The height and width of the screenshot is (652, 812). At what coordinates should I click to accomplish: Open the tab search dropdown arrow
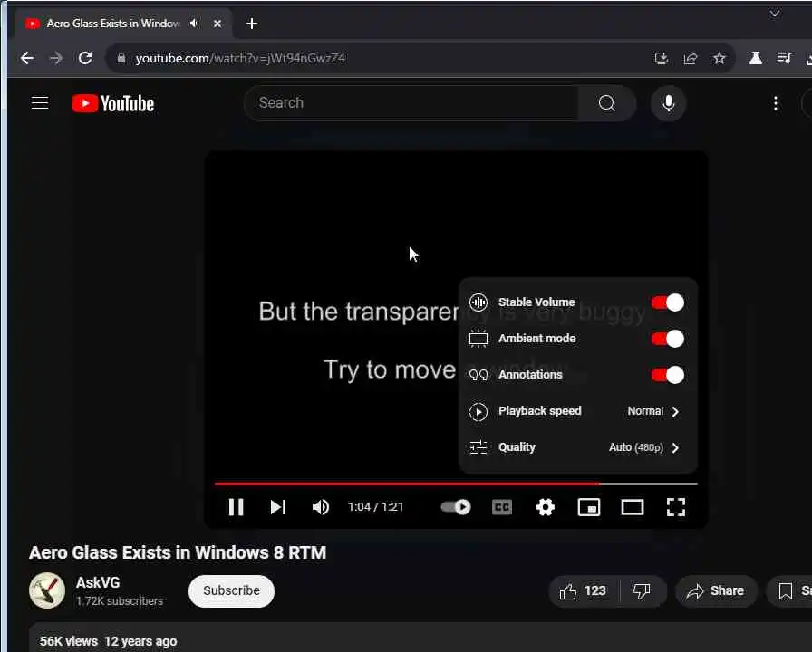pos(775,14)
